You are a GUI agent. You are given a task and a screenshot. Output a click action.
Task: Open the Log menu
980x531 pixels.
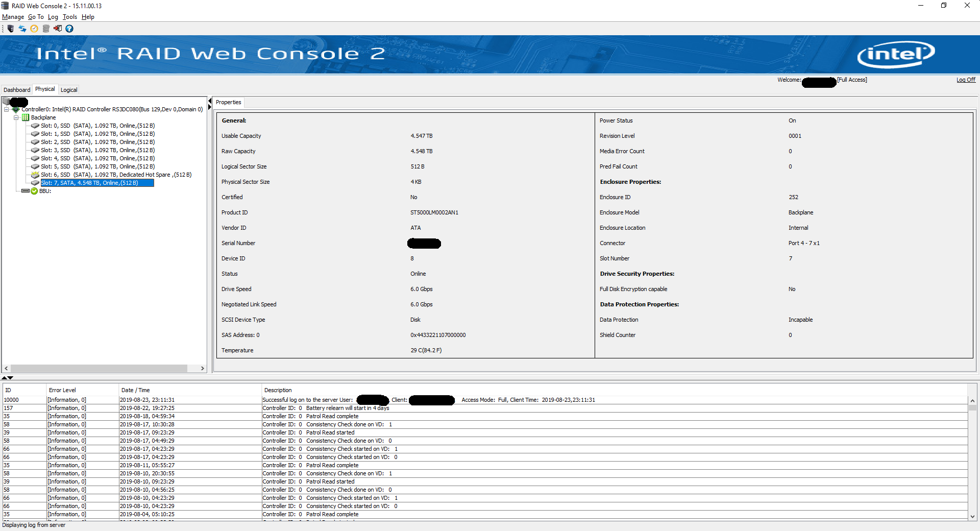point(53,17)
